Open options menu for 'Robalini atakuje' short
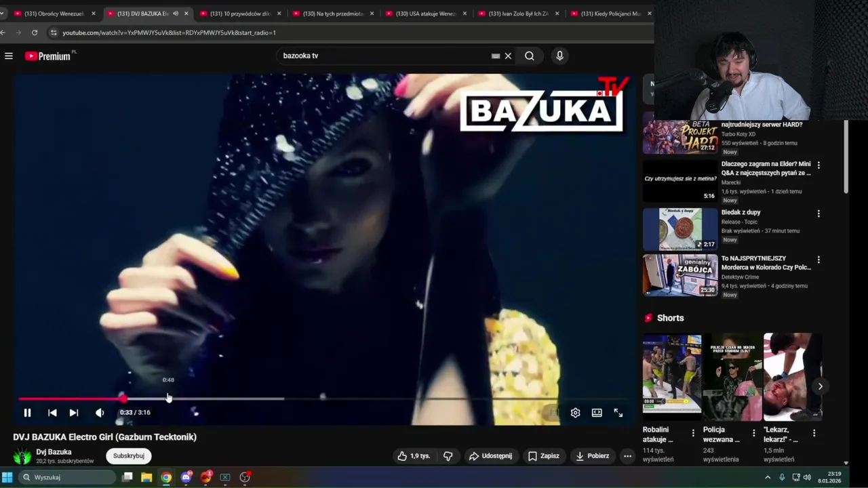This screenshot has height=488, width=868. tap(693, 433)
